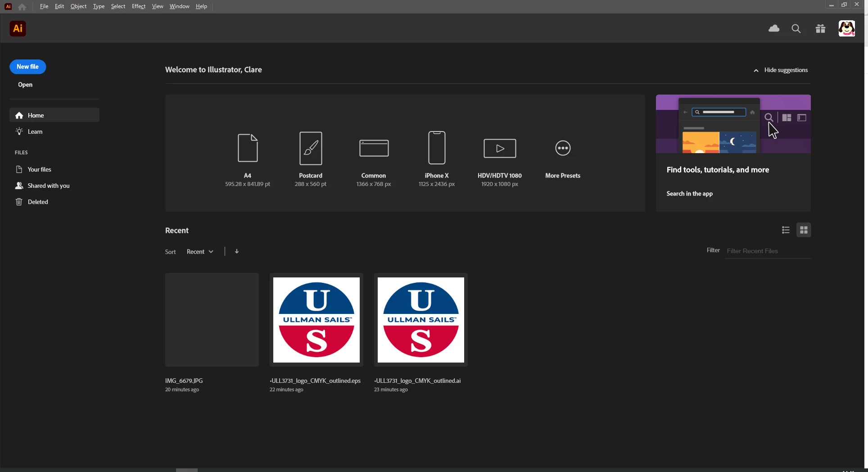Open the Type menu

coord(99,6)
